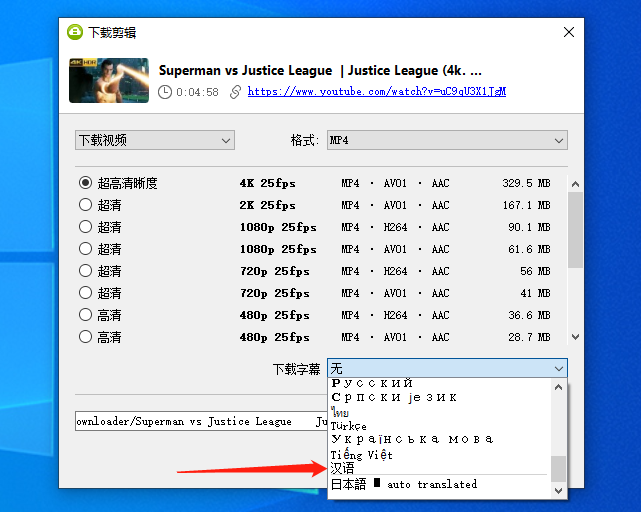Click the 超高清晰度 quality label
The image size is (641, 512).
pos(128,183)
